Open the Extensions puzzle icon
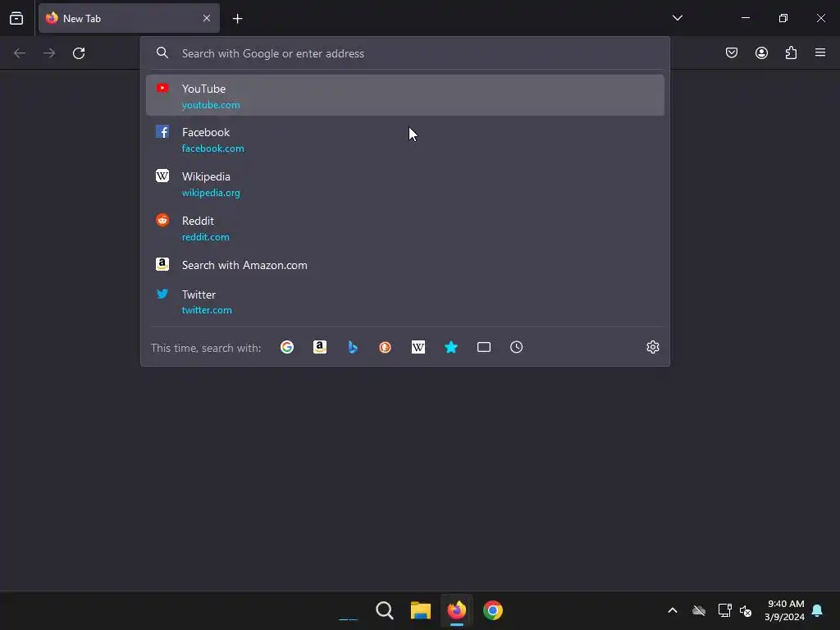The width and height of the screenshot is (840, 630). tap(791, 52)
